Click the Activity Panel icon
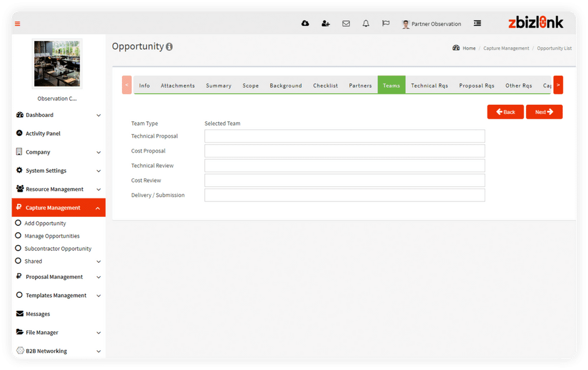 [x=20, y=133]
